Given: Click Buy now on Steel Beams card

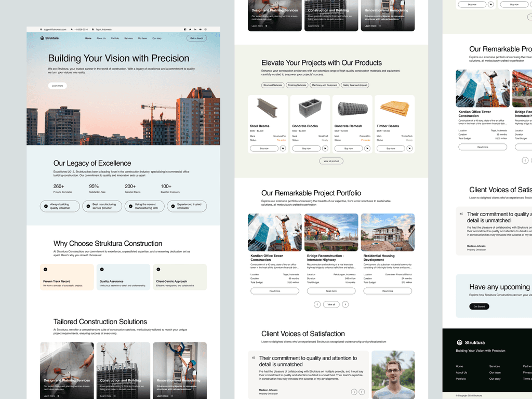Looking at the screenshot, I should (264, 148).
